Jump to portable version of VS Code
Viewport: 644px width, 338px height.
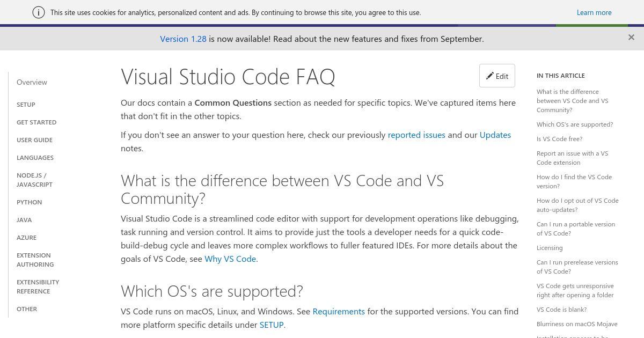tap(576, 229)
